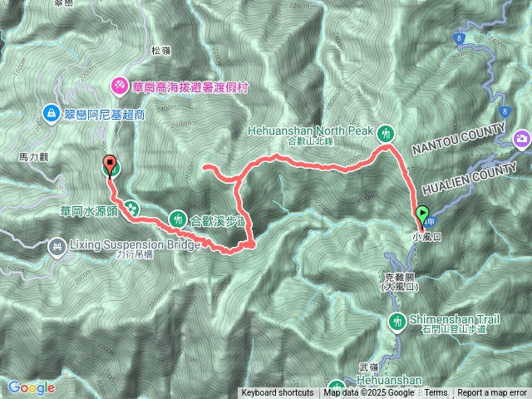This screenshot has height=399, width=532.
Task: Open Keyboard shortcuts
Action: pyautogui.click(x=278, y=393)
